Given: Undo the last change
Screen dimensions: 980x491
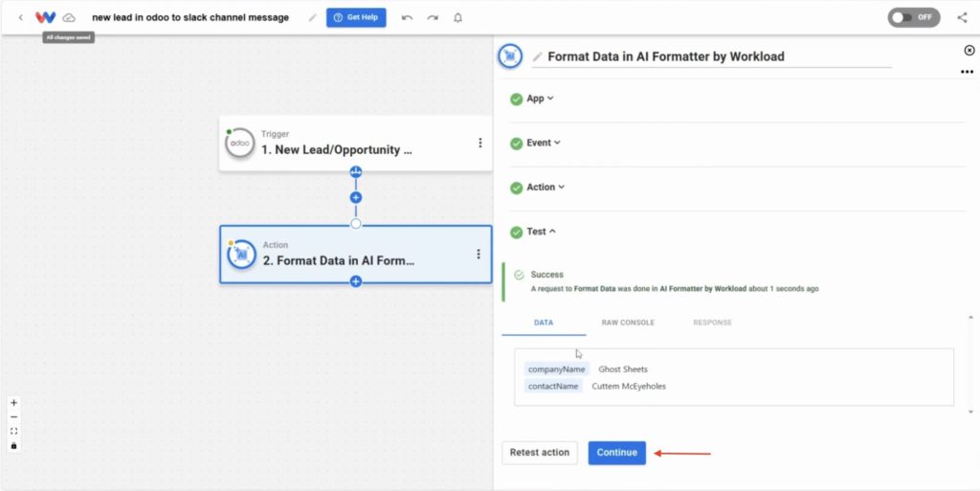Looking at the screenshot, I should tap(407, 17).
